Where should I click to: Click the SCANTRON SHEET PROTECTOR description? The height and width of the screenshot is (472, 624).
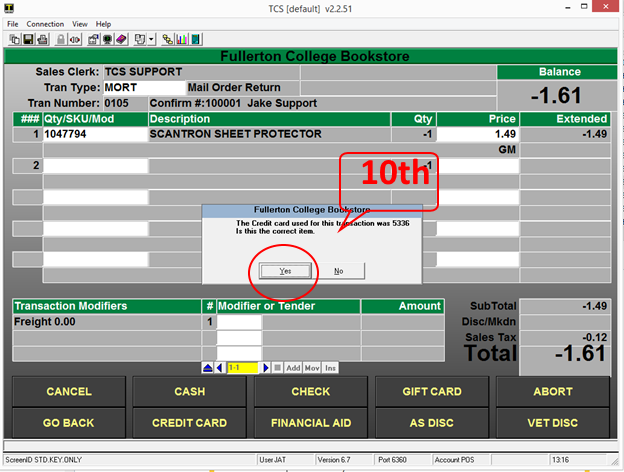click(235, 134)
